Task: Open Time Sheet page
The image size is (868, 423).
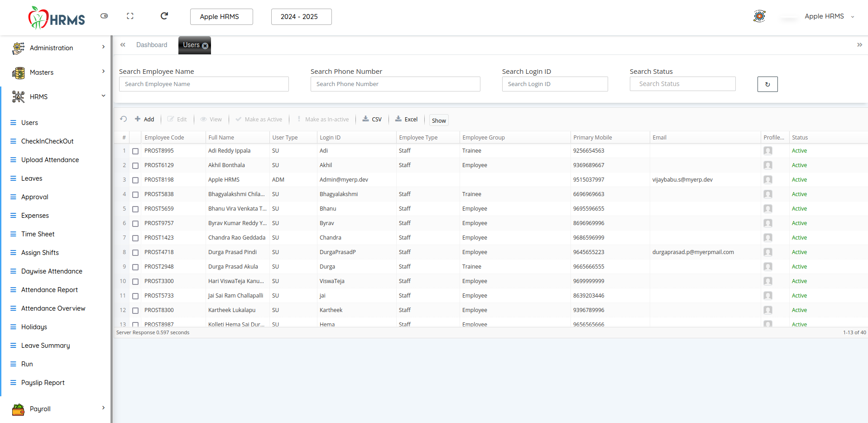Action: 38,234
